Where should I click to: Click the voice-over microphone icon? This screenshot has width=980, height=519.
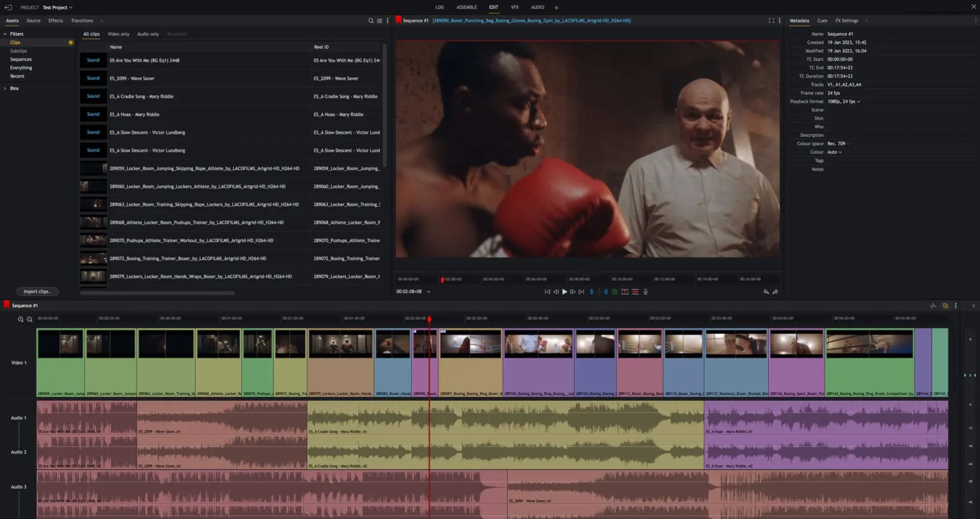pyautogui.click(x=646, y=292)
